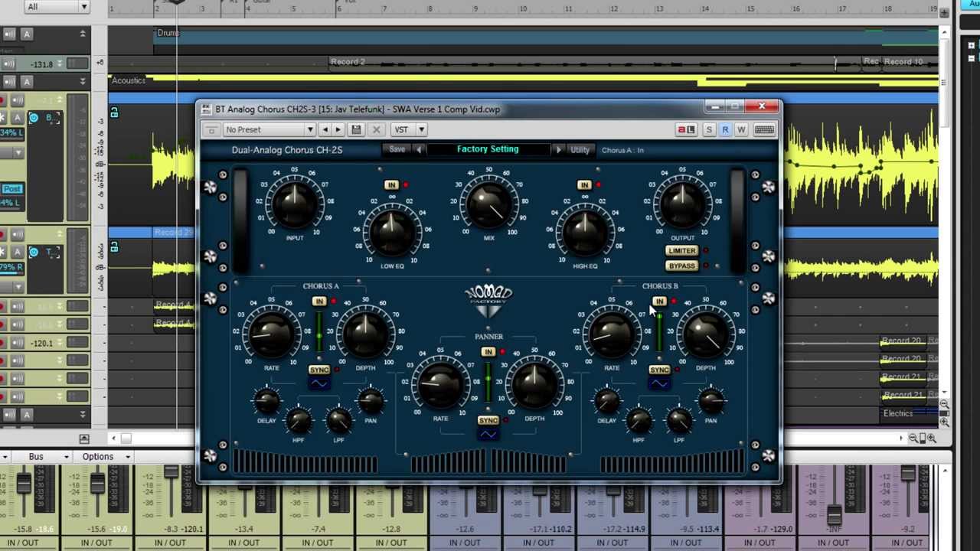The image size is (980, 551).
Task: Click the OUTPUT knob
Action: 681,205
